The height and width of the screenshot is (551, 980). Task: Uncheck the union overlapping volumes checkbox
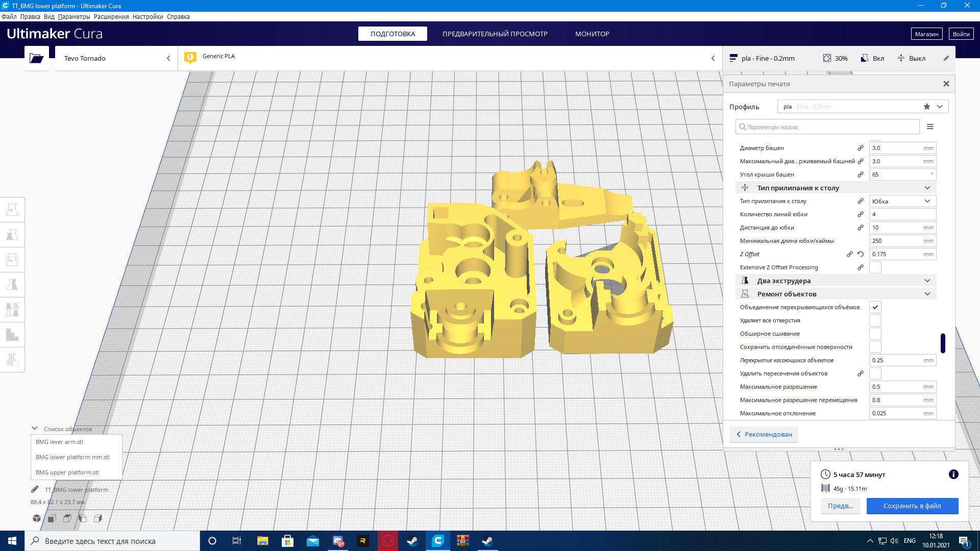(x=875, y=307)
